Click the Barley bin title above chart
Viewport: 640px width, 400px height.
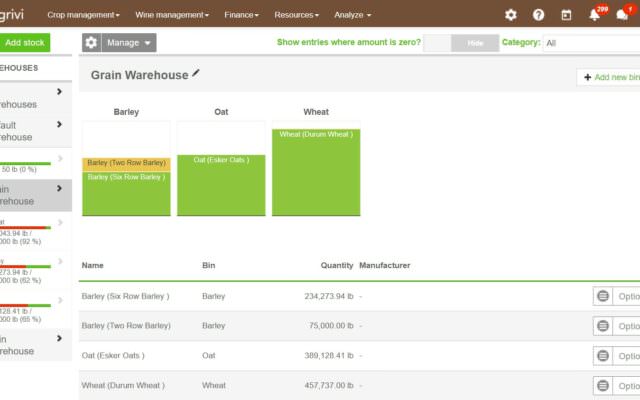click(x=126, y=112)
